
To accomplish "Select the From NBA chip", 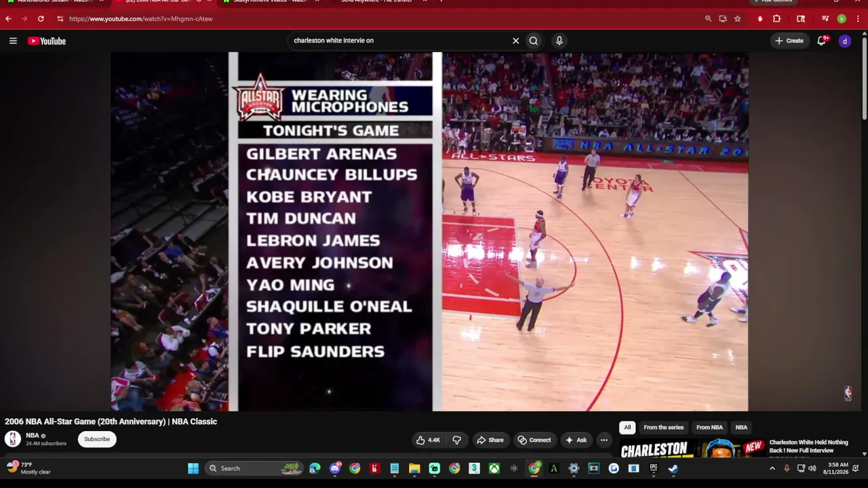I will pos(709,428).
